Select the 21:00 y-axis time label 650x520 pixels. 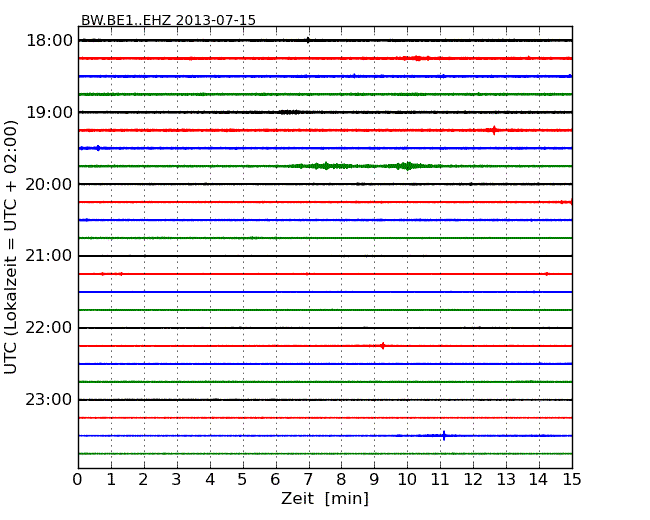(49, 256)
